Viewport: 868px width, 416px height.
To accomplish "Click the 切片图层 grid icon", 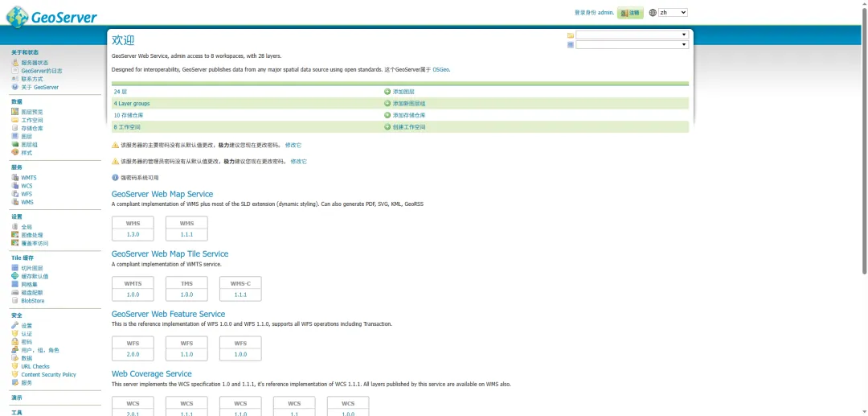I will (x=15, y=268).
